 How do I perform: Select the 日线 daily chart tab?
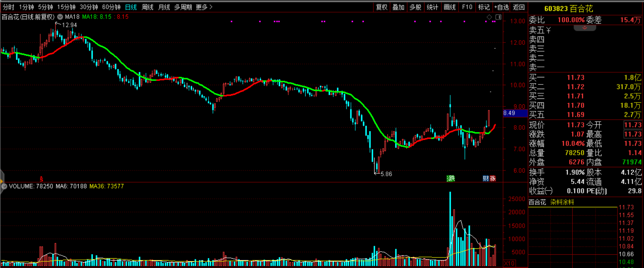tap(131, 7)
